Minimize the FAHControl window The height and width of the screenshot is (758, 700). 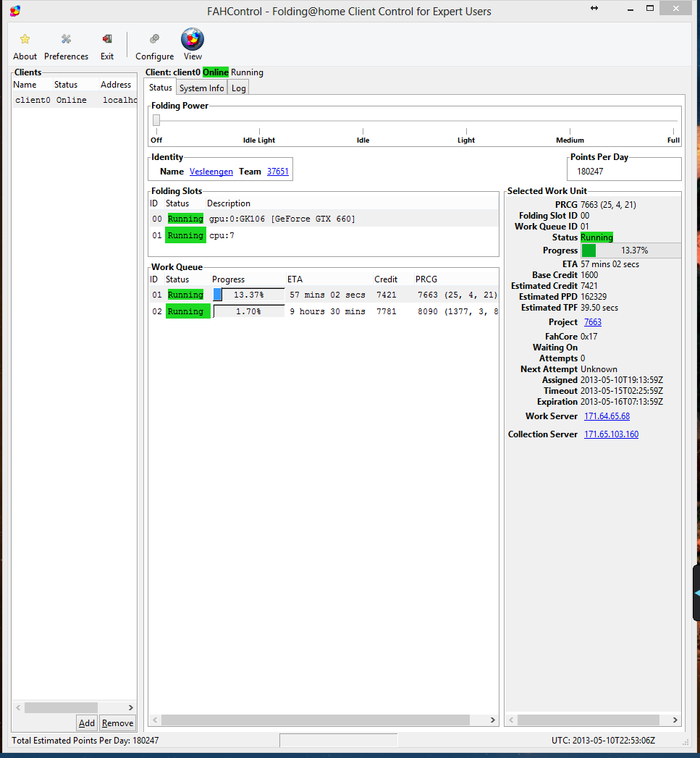click(x=630, y=9)
